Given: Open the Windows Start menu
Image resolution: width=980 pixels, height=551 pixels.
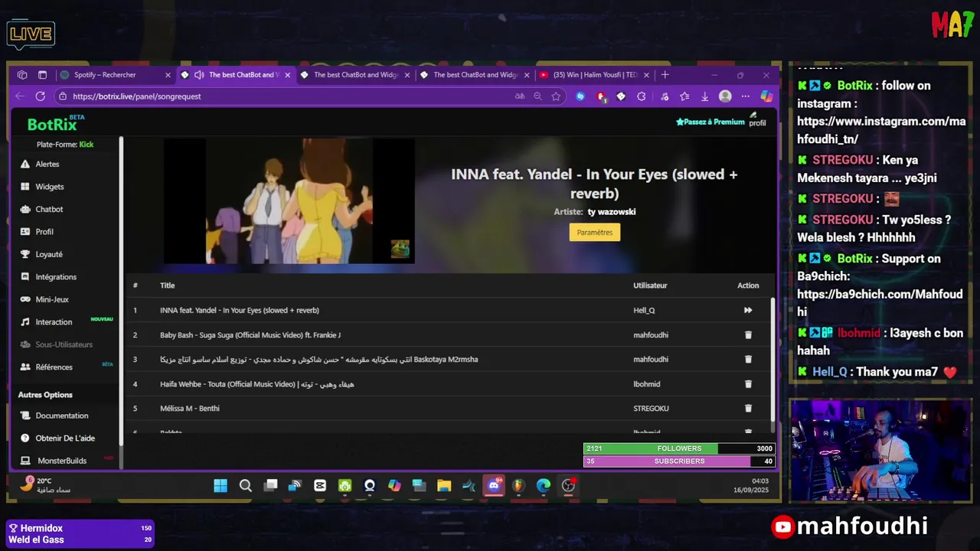Looking at the screenshot, I should click(220, 485).
